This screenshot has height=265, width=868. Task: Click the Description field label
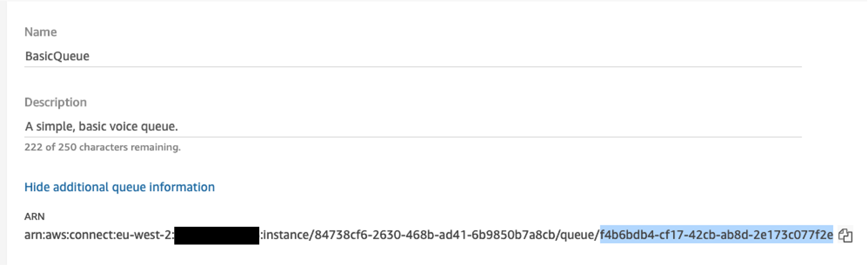point(55,102)
